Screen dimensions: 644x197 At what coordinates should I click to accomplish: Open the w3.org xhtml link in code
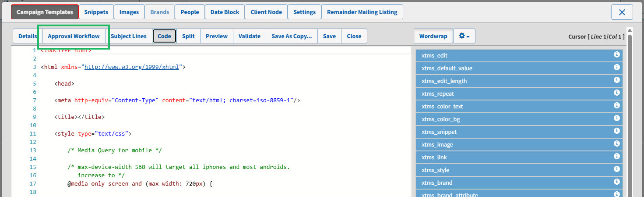pos(133,67)
